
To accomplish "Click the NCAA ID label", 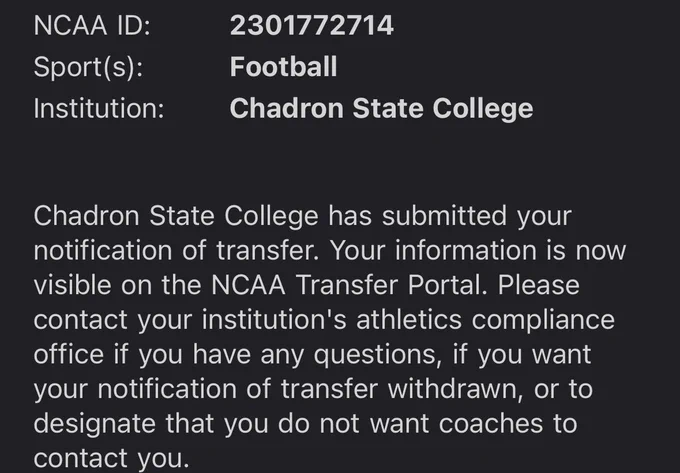I will 92,25.
